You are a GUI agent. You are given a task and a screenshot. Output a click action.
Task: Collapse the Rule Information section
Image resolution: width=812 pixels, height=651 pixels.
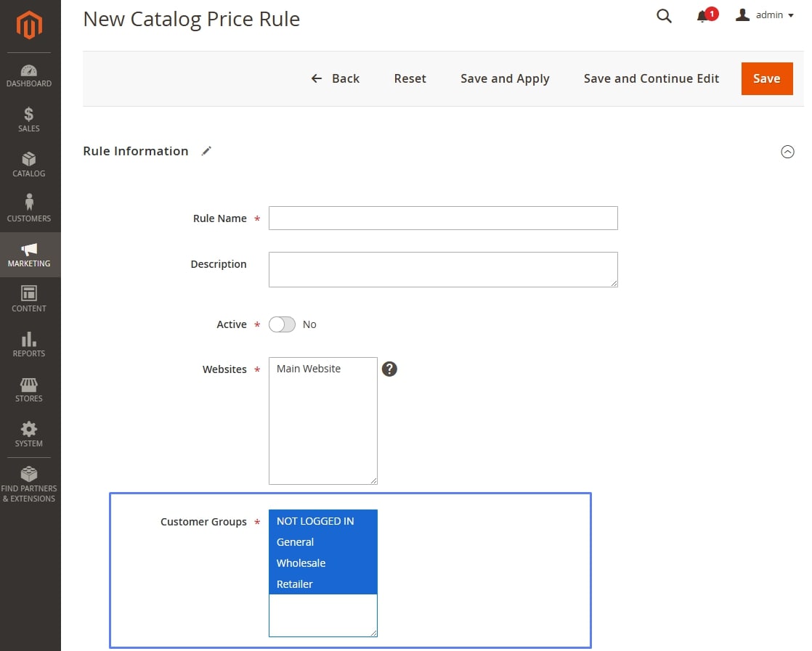[x=787, y=152]
